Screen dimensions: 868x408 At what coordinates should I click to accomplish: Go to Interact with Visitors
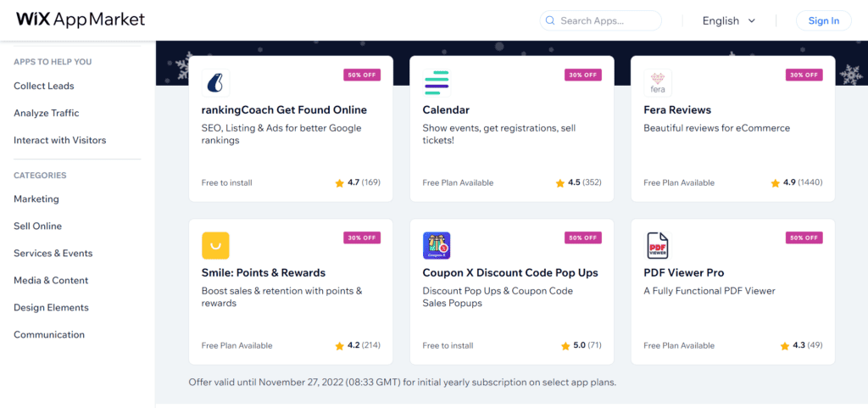click(60, 140)
